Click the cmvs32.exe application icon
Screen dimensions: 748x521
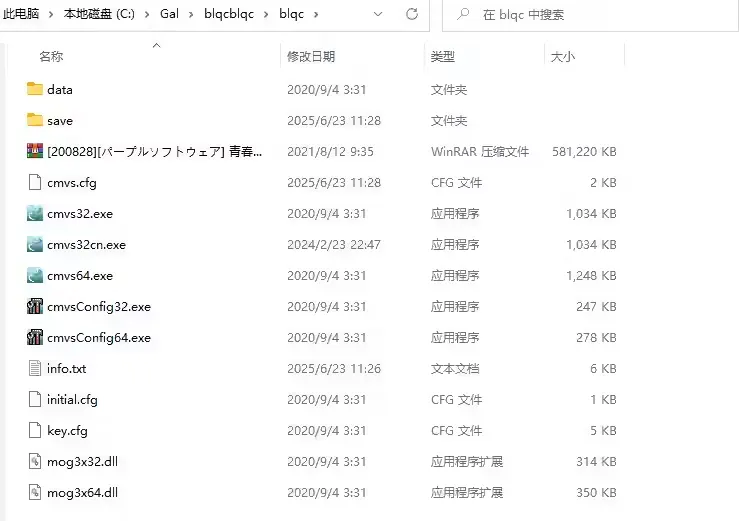click(35, 213)
